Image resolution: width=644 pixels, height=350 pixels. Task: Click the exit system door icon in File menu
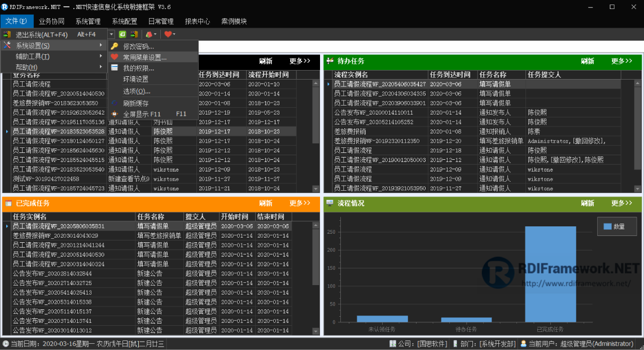click(x=7, y=34)
